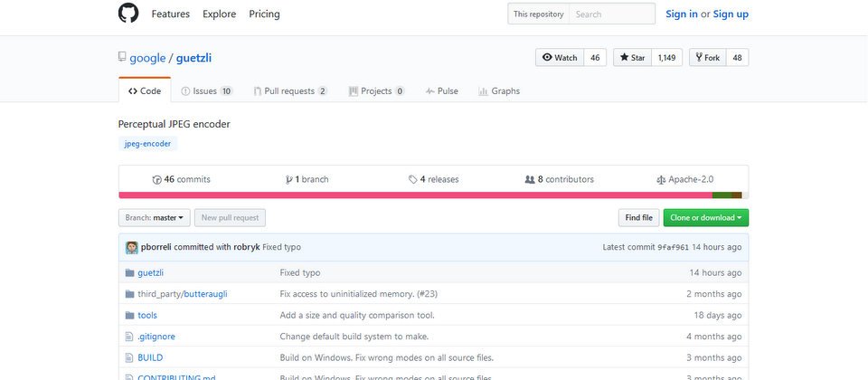The image size is (868, 380).
Task: Open Features in the top navigation
Action: pos(171,14)
